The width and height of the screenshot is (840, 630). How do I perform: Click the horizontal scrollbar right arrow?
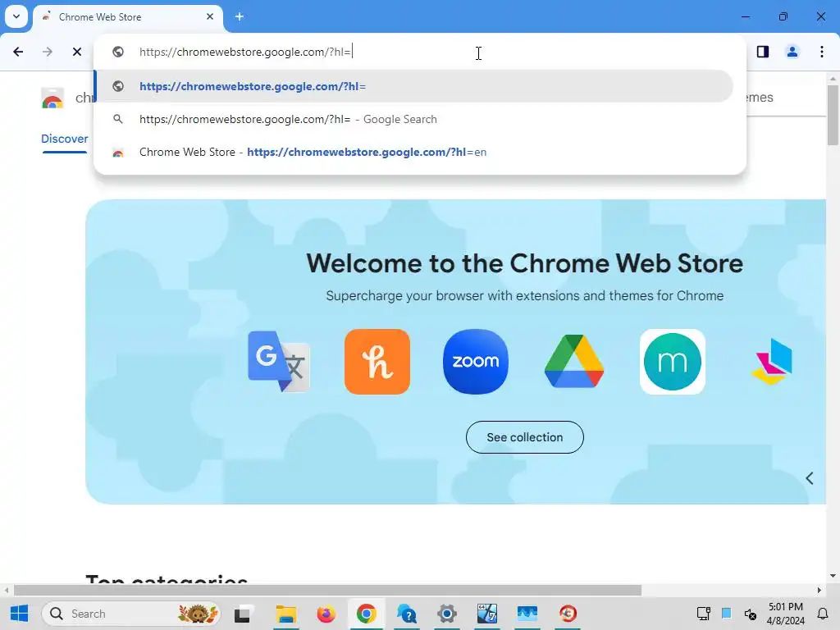click(819, 591)
